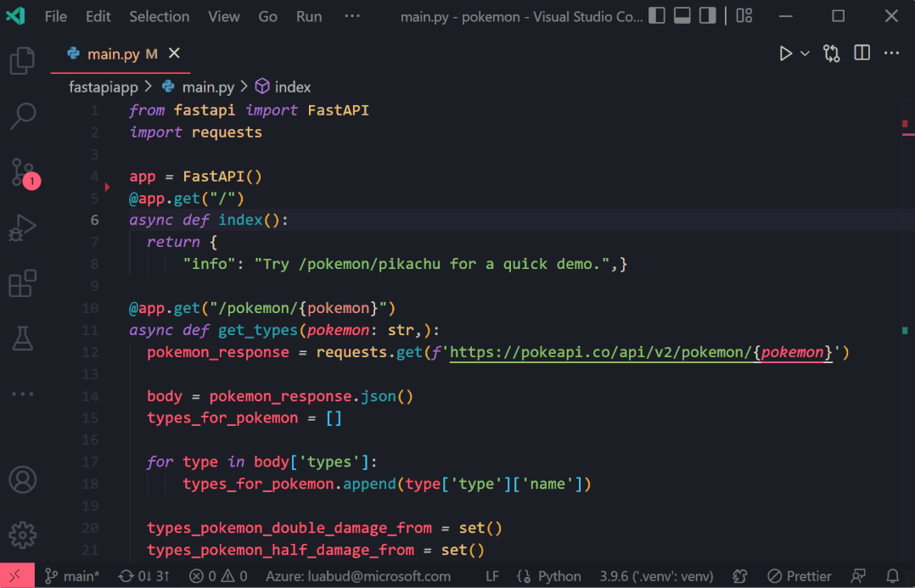
Task: Click the Prettier status bar button
Action: 799,576
